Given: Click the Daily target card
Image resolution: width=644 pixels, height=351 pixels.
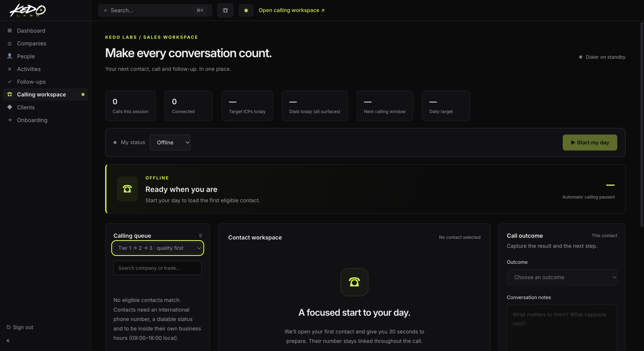Looking at the screenshot, I should tap(446, 106).
